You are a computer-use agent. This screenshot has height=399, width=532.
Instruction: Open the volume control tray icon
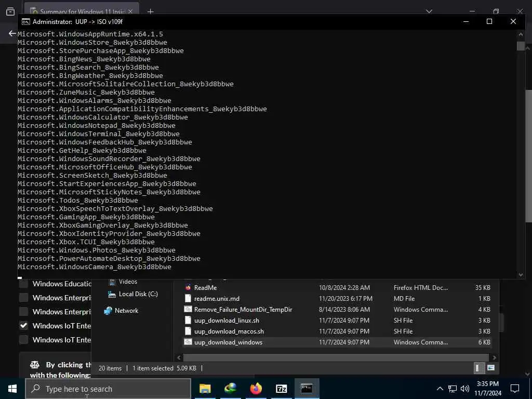(465, 389)
